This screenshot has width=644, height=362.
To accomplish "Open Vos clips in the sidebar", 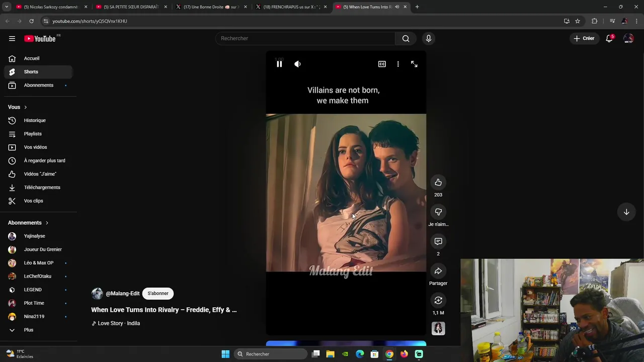I will click(x=38, y=201).
